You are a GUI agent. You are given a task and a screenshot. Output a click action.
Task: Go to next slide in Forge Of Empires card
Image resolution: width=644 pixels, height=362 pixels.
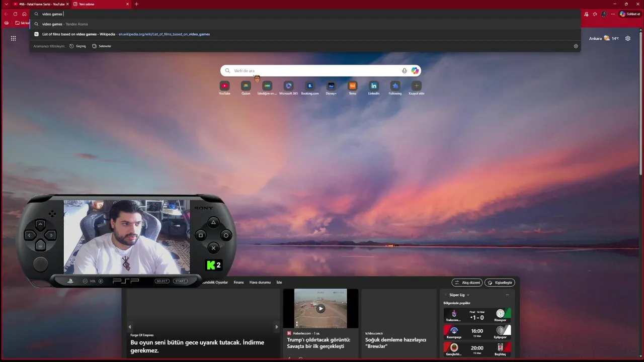(x=276, y=327)
